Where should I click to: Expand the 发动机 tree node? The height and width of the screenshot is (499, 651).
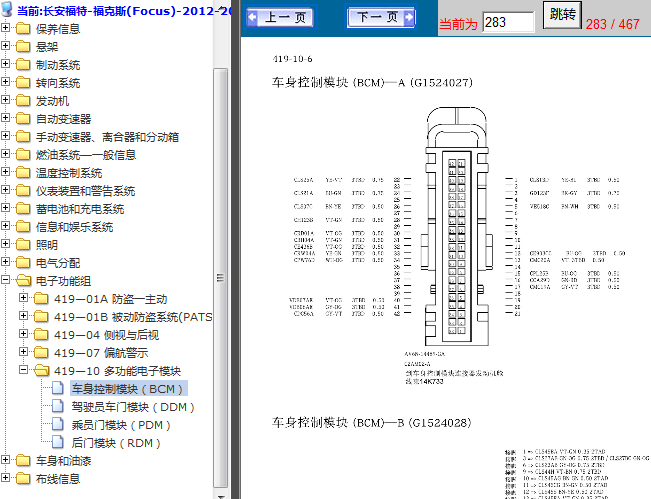(5, 100)
